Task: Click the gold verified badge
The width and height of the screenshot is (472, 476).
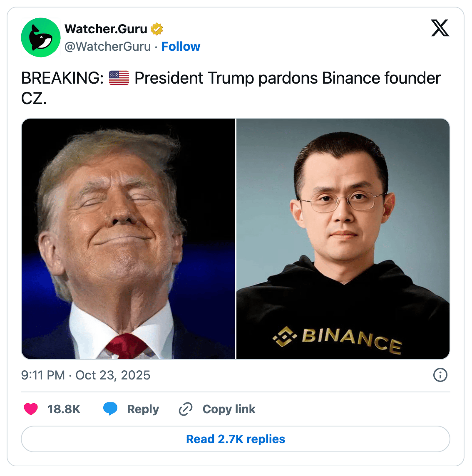Action: point(157,29)
